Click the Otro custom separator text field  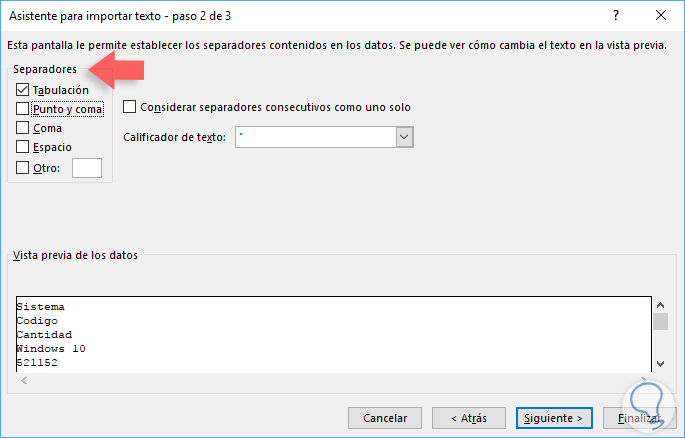click(x=87, y=168)
